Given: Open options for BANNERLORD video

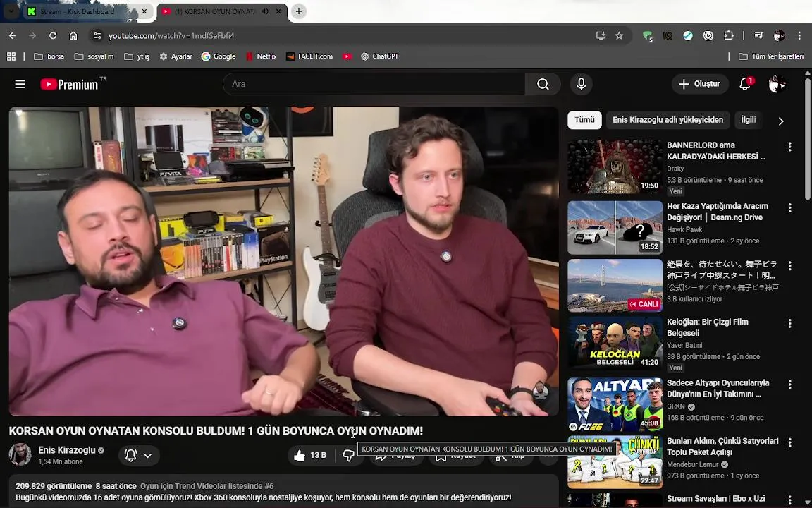Looking at the screenshot, I should [x=789, y=147].
